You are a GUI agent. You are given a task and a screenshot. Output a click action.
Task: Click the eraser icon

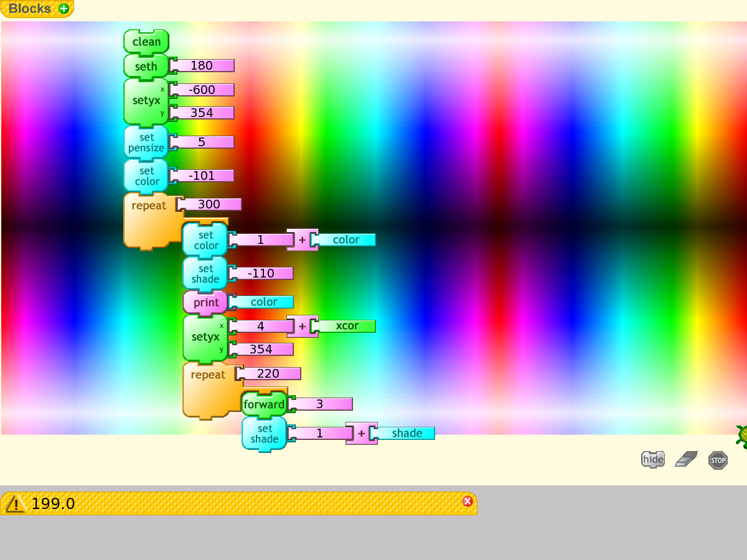click(686, 460)
